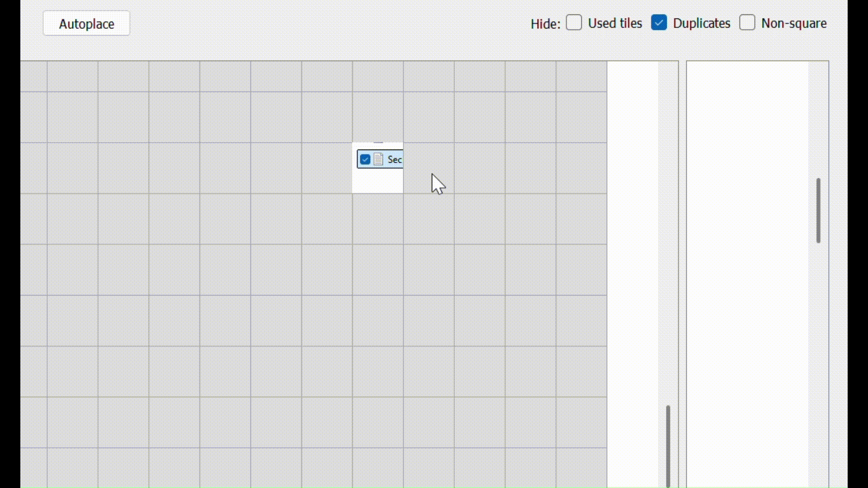Click the 'Used tiles' label text
The width and height of the screenshot is (868, 488).
point(615,23)
